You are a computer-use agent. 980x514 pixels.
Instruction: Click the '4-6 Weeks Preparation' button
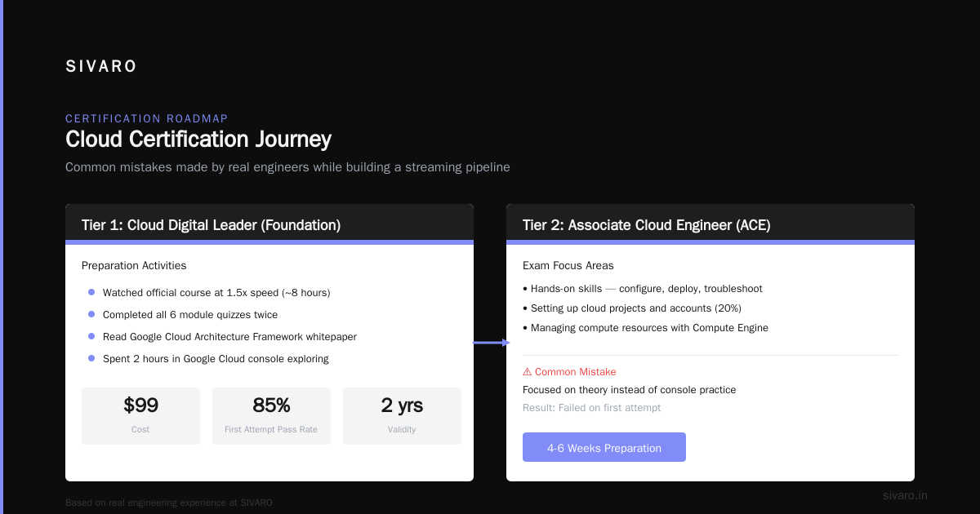(604, 447)
